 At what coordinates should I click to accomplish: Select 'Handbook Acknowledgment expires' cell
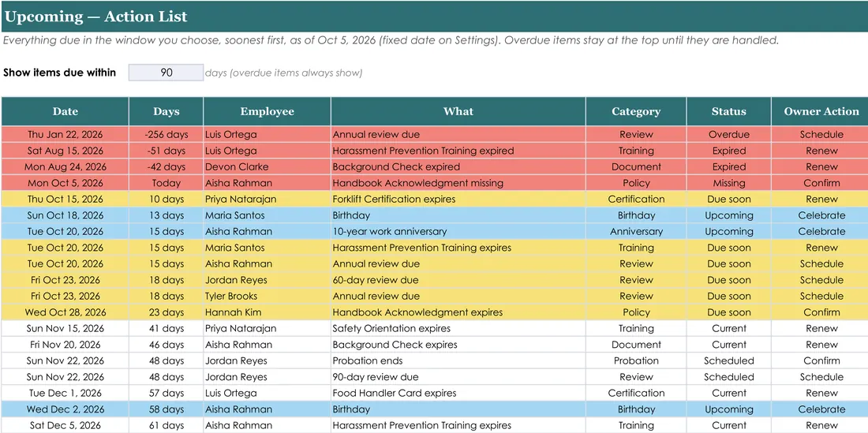458,312
